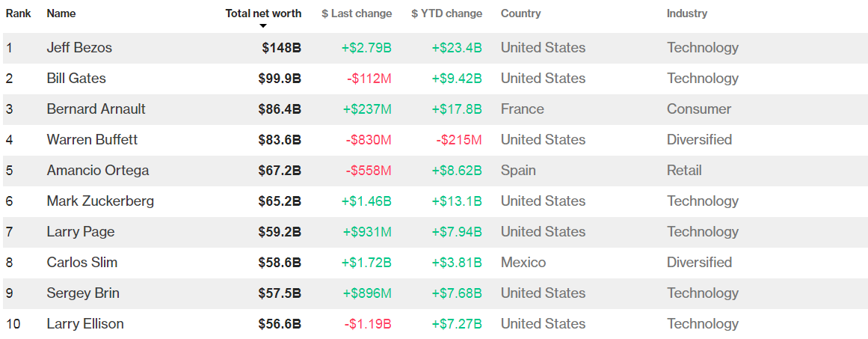Click on Amancio Ortega name
The image size is (868, 339).
point(97,171)
